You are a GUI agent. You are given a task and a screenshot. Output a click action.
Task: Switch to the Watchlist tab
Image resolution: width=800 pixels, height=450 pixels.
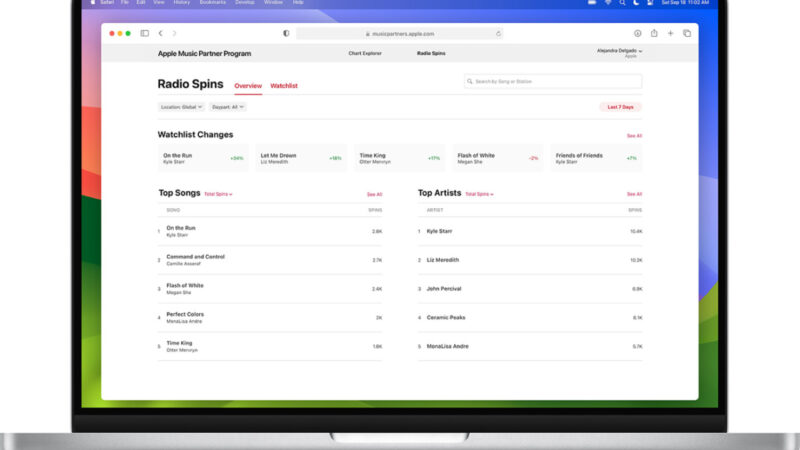[x=284, y=86]
